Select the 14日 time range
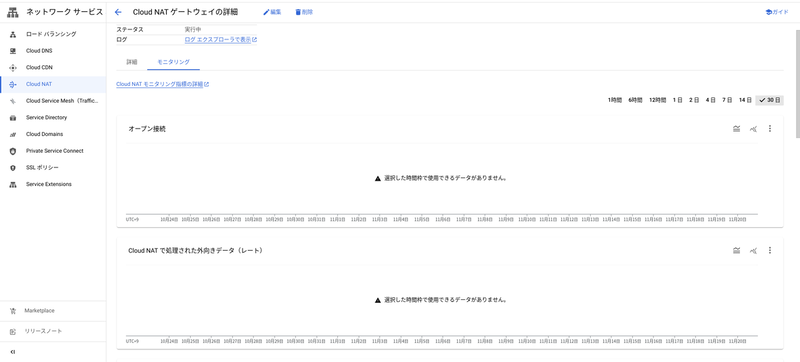This screenshot has height=362, width=800. 745,100
